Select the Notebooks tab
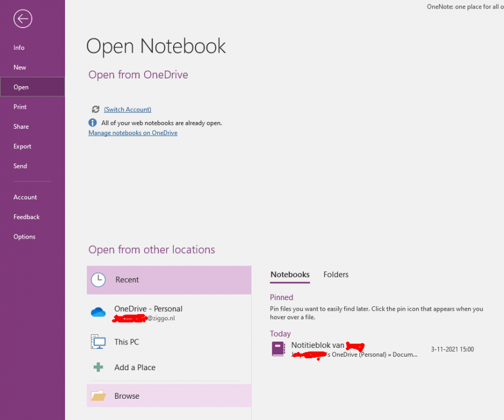Screen dimensions: 504x420 click(x=290, y=274)
